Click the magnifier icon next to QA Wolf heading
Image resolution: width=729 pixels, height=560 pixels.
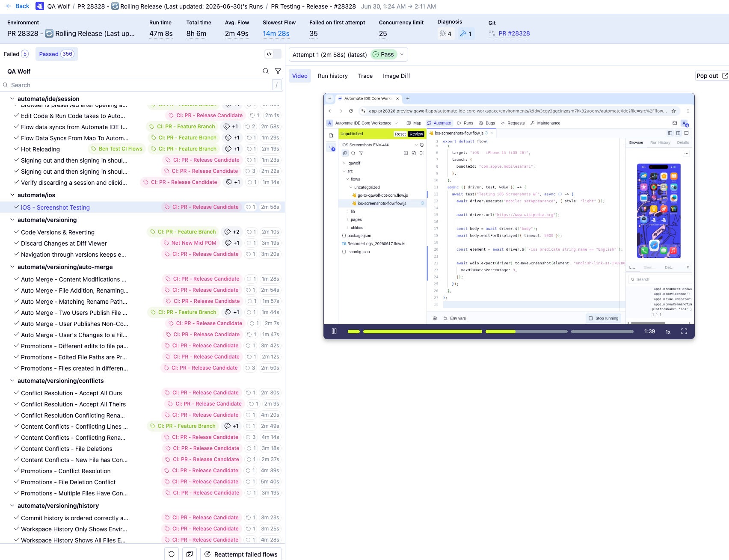266,71
